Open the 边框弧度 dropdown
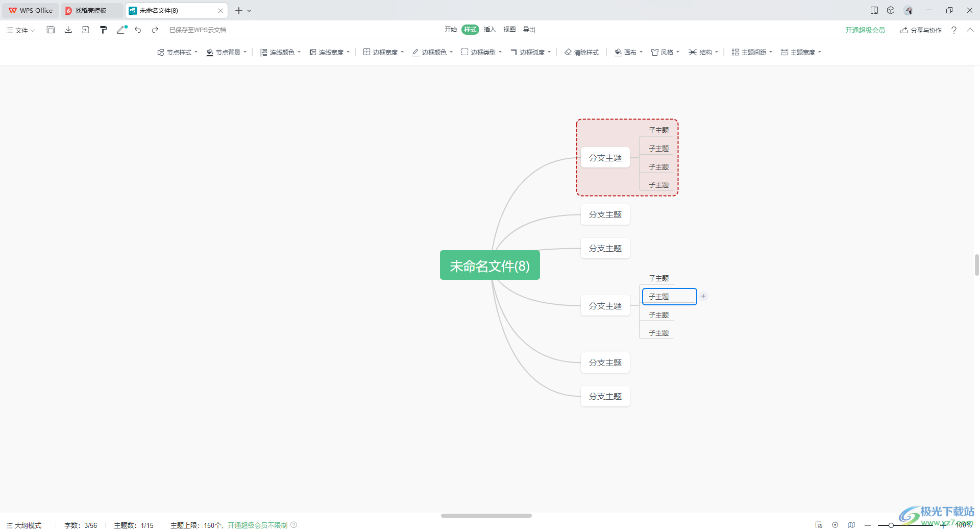This screenshot has height=531, width=980. coord(530,52)
